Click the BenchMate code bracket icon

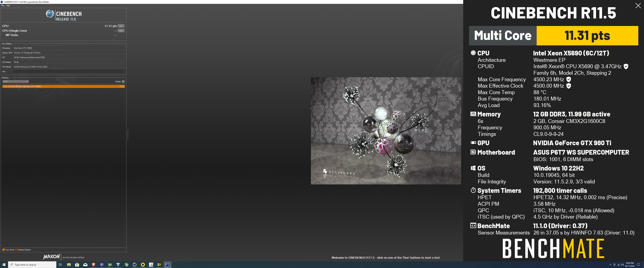tap(473, 226)
